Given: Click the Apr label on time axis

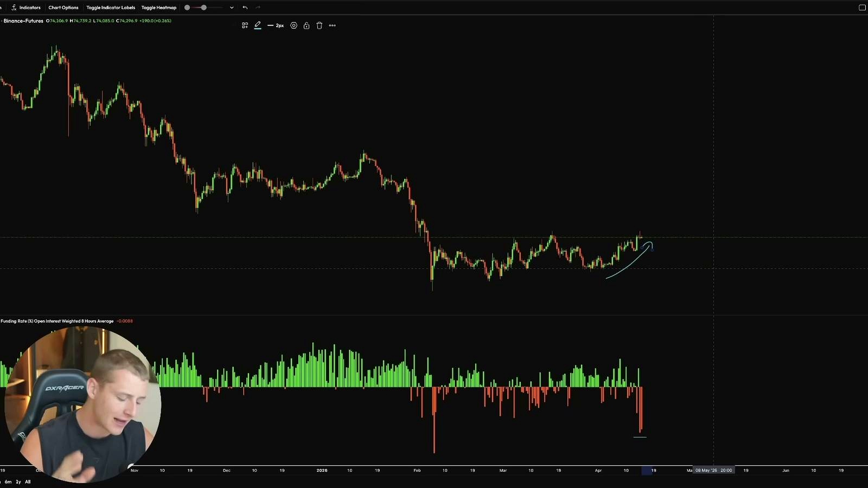Looking at the screenshot, I should point(598,470).
